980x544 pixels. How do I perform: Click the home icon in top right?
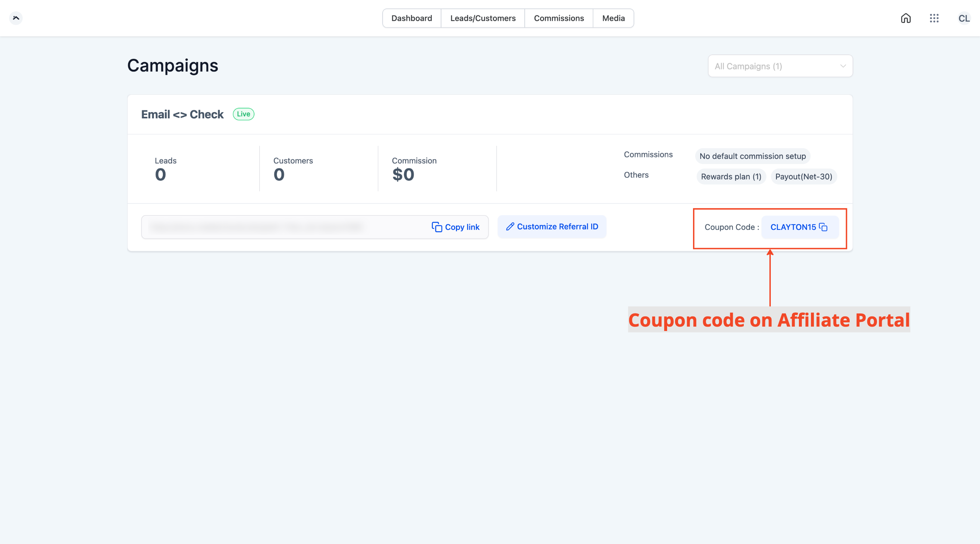[906, 18]
